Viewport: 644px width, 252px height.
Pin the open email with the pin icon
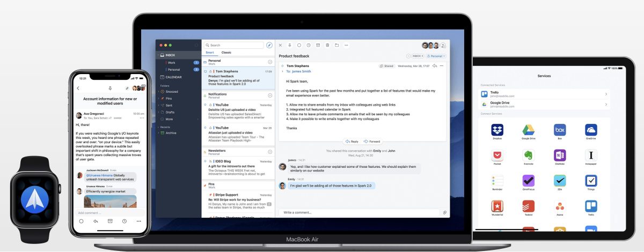(x=290, y=45)
